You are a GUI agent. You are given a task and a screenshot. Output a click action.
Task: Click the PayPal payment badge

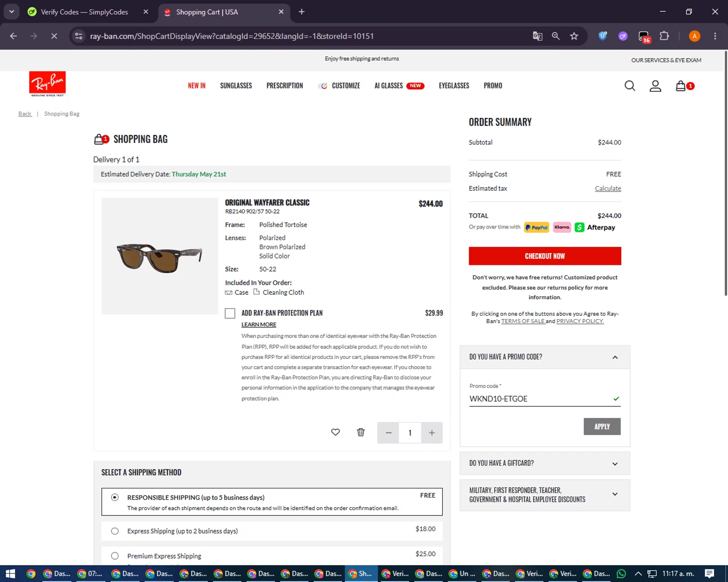[x=536, y=227]
